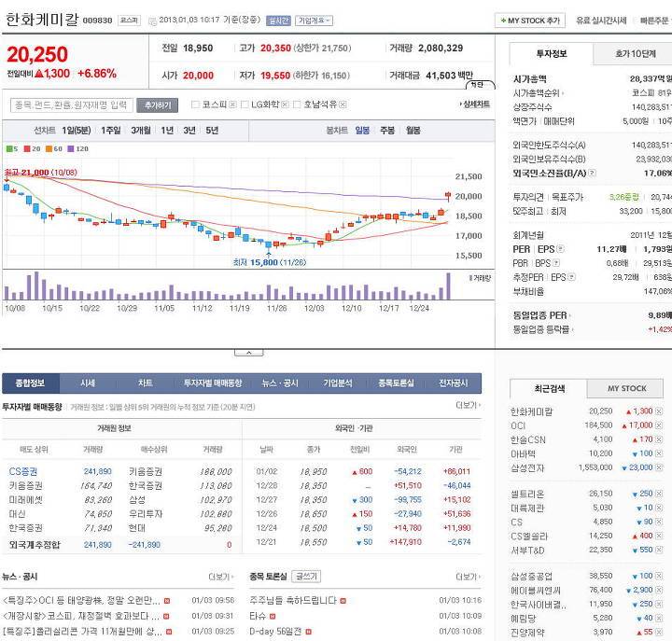Click the green 5-day moving average legend

(x=12, y=148)
